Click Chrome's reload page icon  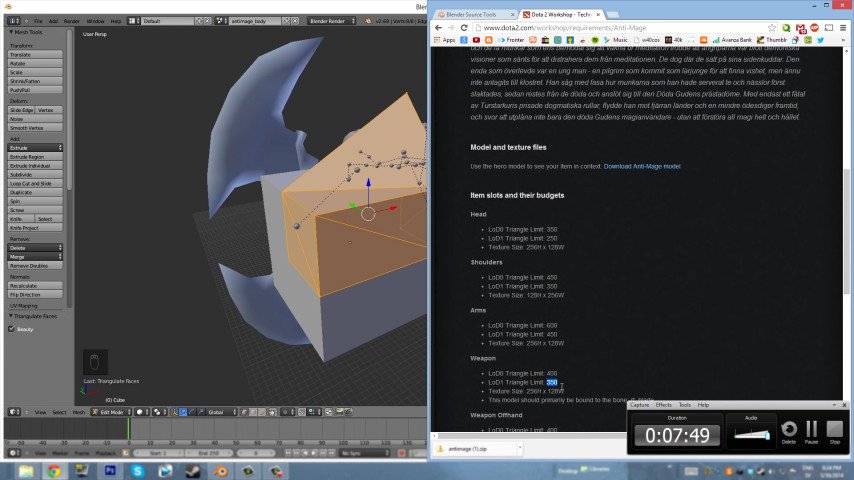pos(464,28)
